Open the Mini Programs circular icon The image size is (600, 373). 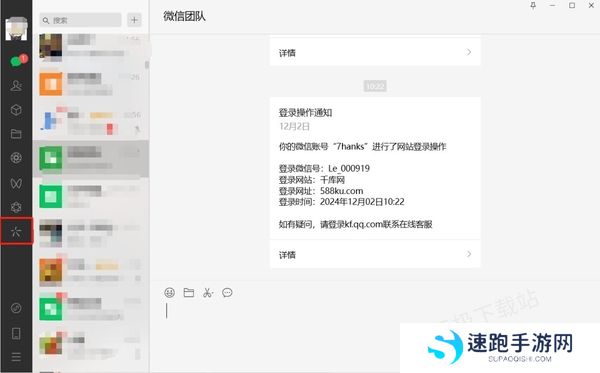point(16,308)
